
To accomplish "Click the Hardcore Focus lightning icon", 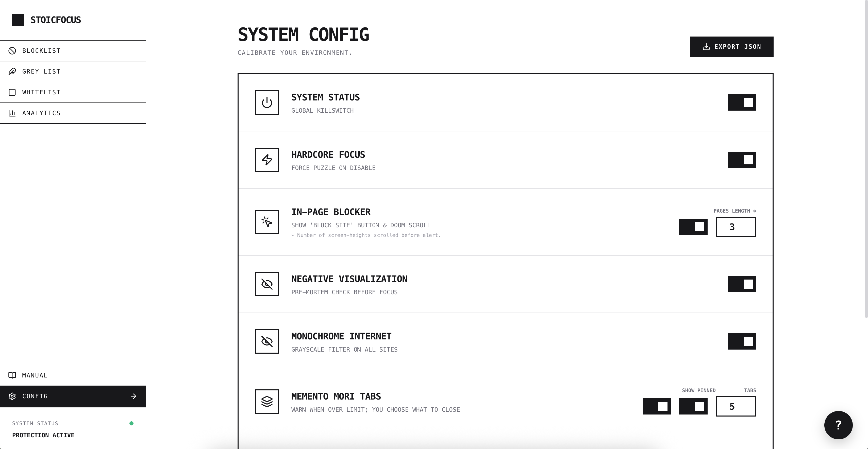I will 267,160.
